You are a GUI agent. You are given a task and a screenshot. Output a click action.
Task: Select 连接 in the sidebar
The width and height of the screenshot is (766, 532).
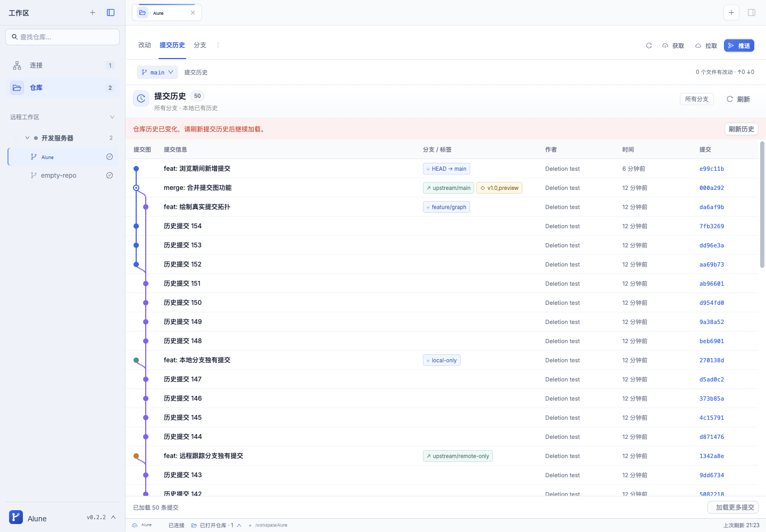tap(63, 65)
